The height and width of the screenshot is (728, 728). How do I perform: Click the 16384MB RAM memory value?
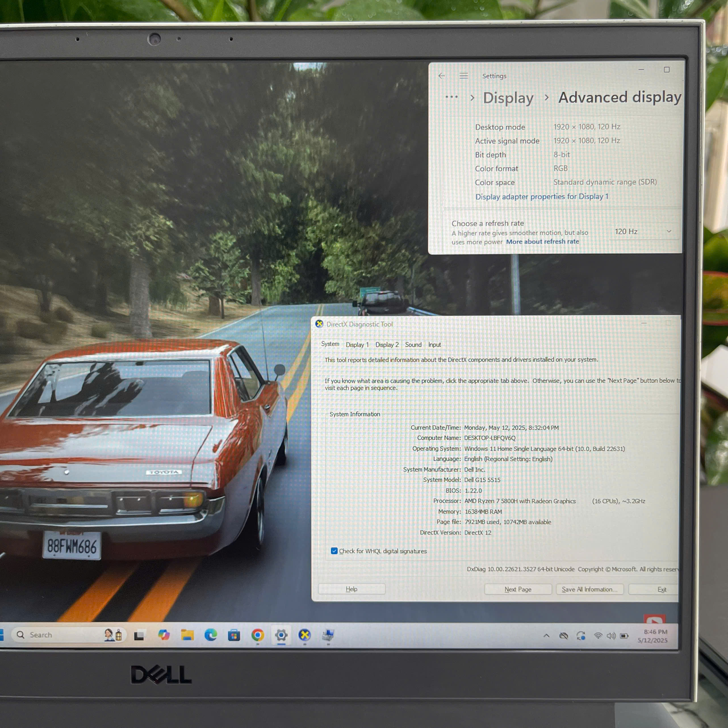pyautogui.click(x=484, y=511)
